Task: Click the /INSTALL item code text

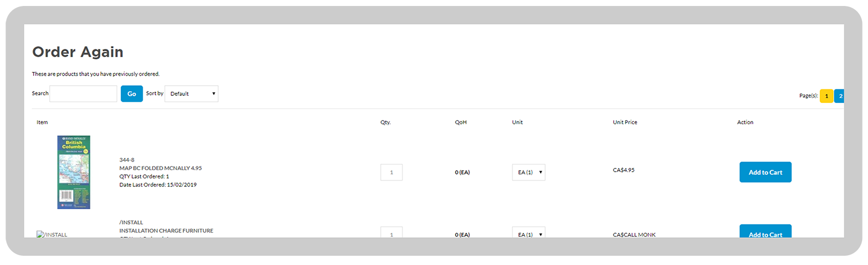Action: pyautogui.click(x=131, y=222)
